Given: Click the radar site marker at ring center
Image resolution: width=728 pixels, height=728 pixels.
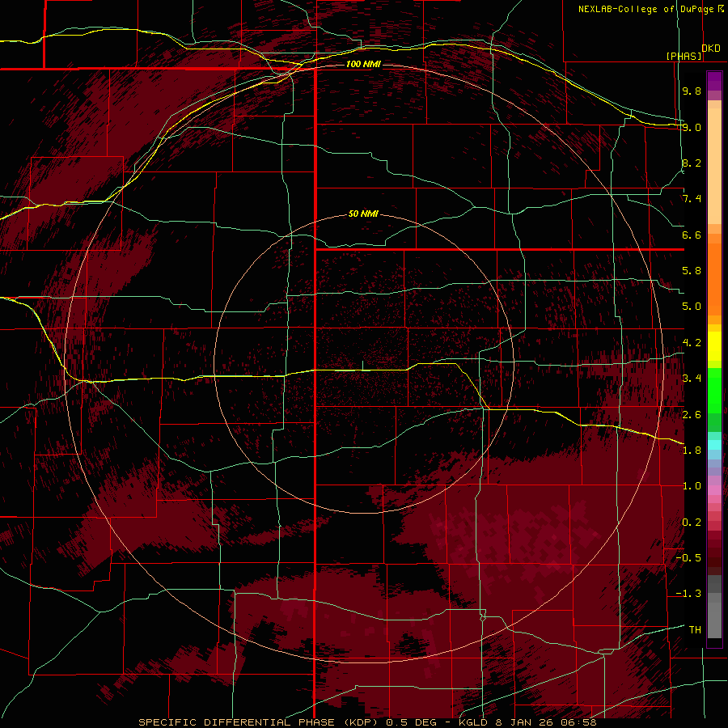Looking at the screenshot, I should coord(363,366).
